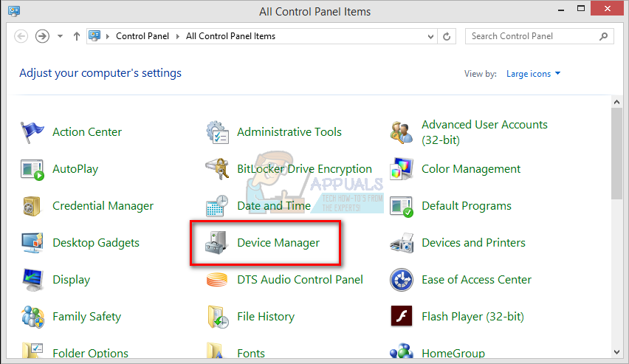629x364 pixels.
Task: Open the Devices and Printers icon
Action: click(402, 243)
